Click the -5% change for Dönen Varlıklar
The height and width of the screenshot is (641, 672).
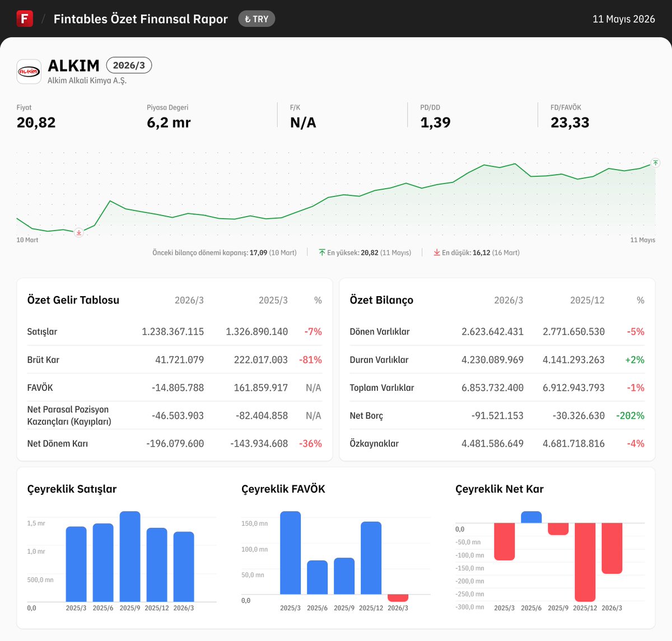coord(636,331)
